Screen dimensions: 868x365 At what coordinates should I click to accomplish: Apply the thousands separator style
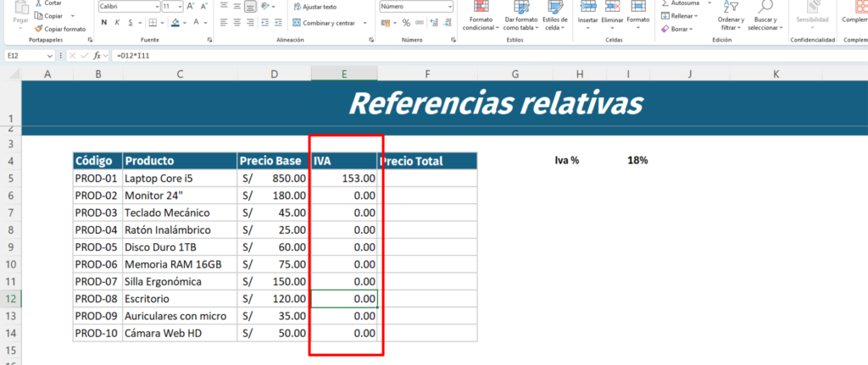tap(420, 23)
